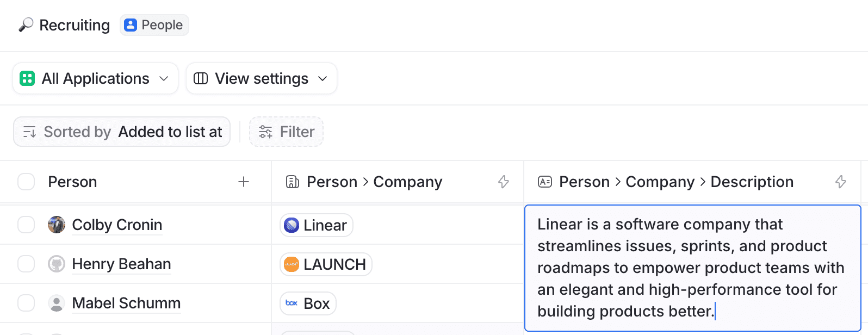Image resolution: width=868 pixels, height=335 pixels.
Task: Open the Colby Cronin record link
Action: pos(117,225)
